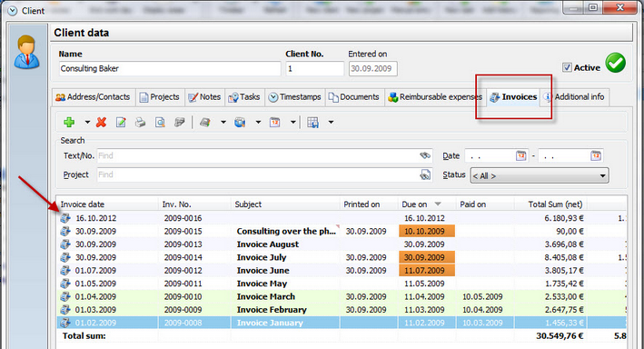The image size is (644, 349).
Task: Click the invoice icon in row 2009-0015
Action: pos(65,231)
